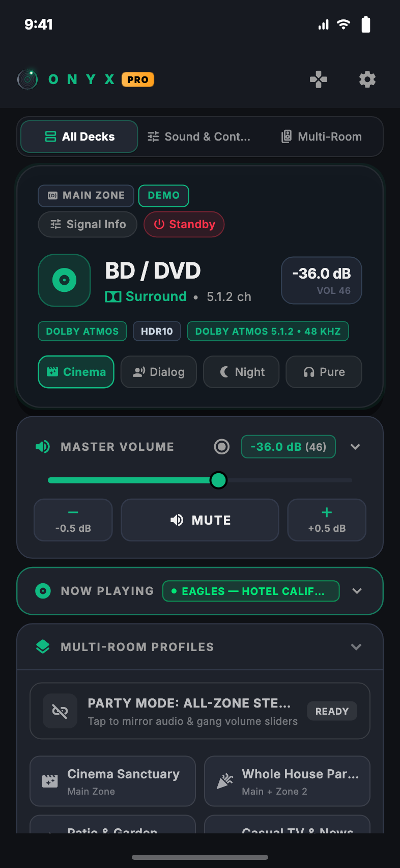Select the Cinema Sanctuary profile

point(113,781)
